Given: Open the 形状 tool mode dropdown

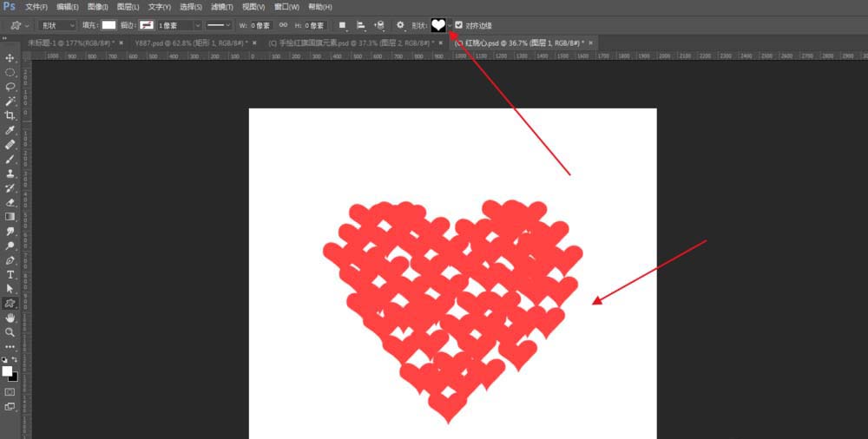Looking at the screenshot, I should [58, 25].
